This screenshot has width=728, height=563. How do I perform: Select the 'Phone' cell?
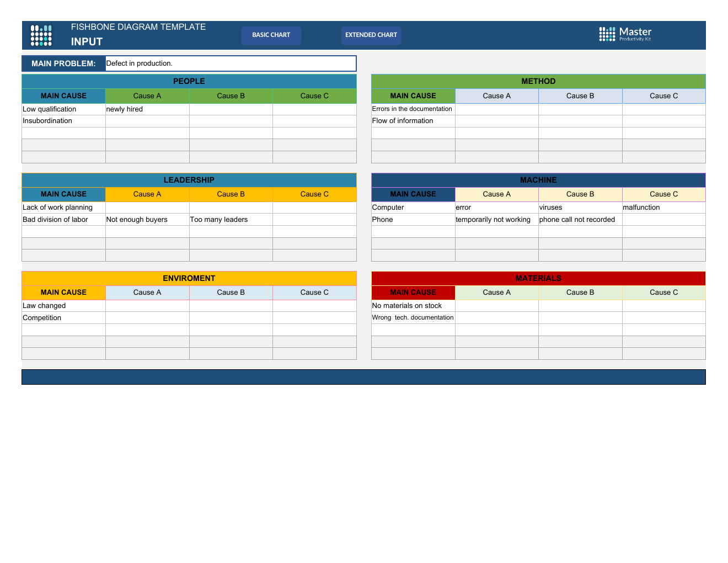[x=413, y=220]
